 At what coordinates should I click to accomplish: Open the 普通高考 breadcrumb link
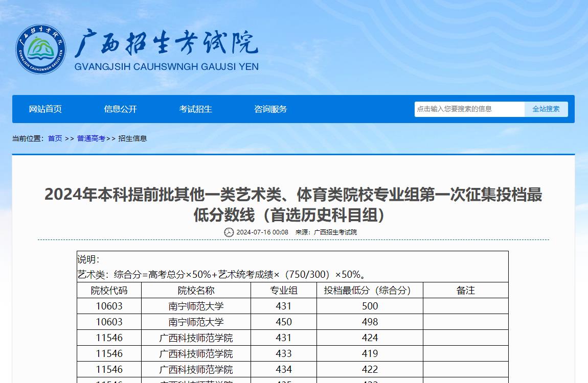[89, 138]
